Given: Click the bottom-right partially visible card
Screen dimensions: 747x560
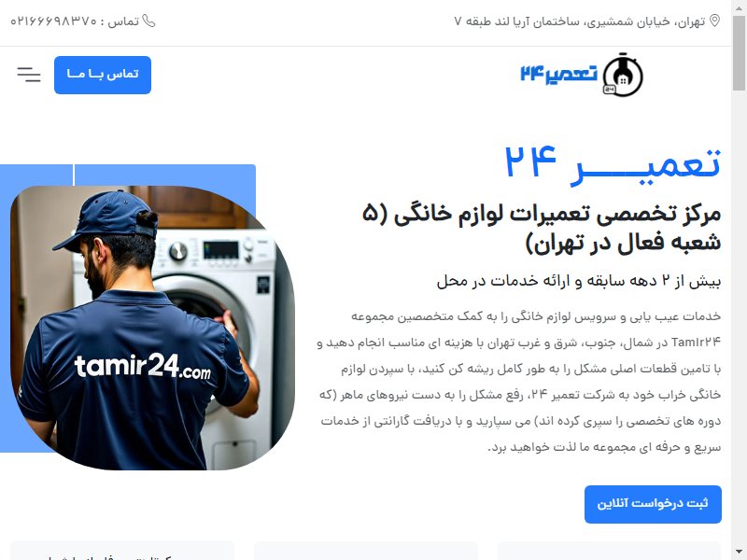Looking at the screenshot, I should (x=610, y=551).
